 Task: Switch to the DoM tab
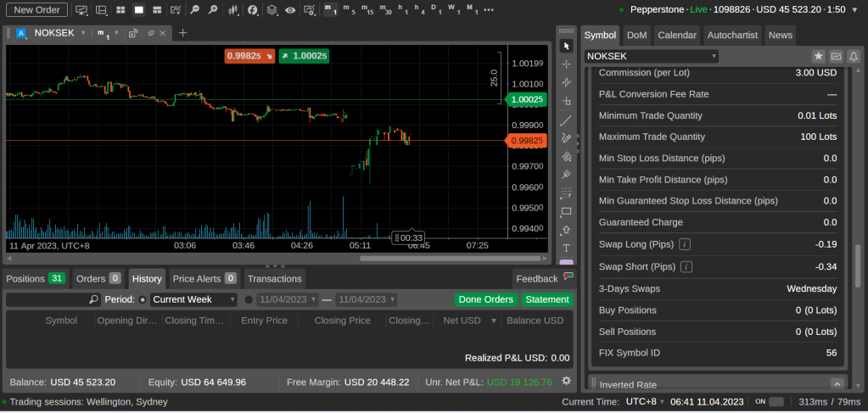pos(636,35)
